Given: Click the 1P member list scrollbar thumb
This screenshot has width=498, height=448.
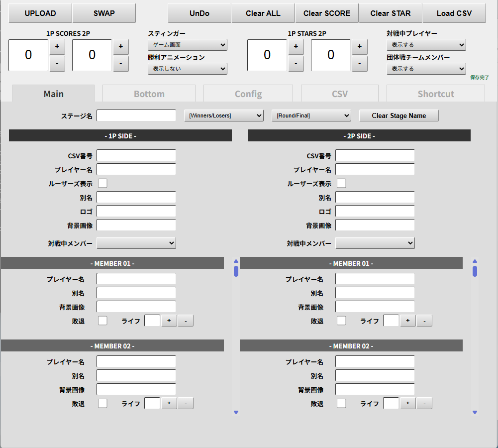Looking at the screenshot, I should (x=236, y=271).
